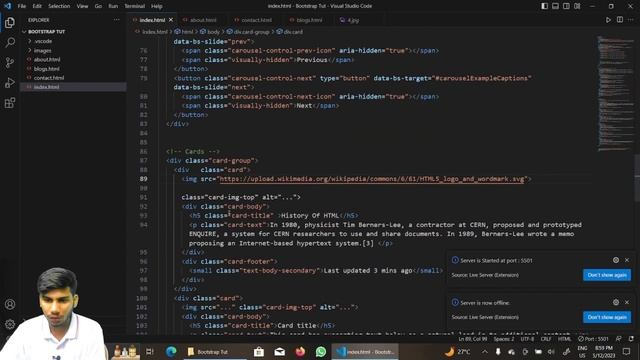The width and height of the screenshot is (640, 360).
Task: Split the editor to the right
Action: point(620,20)
